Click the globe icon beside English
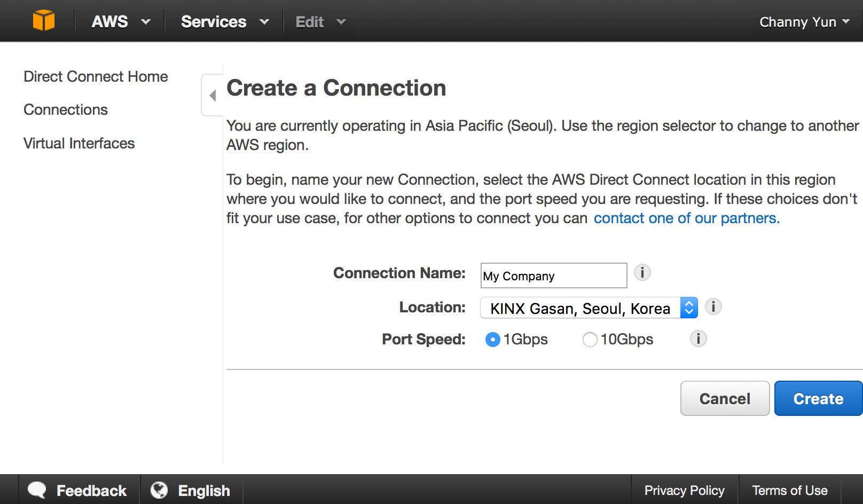The height and width of the screenshot is (504, 863). 159,490
